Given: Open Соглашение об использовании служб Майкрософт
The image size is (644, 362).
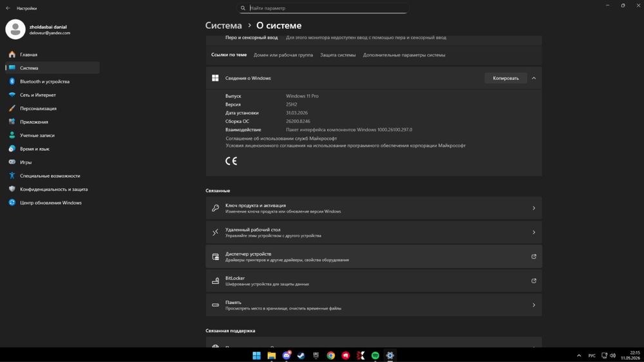Looking at the screenshot, I should tap(281, 138).
